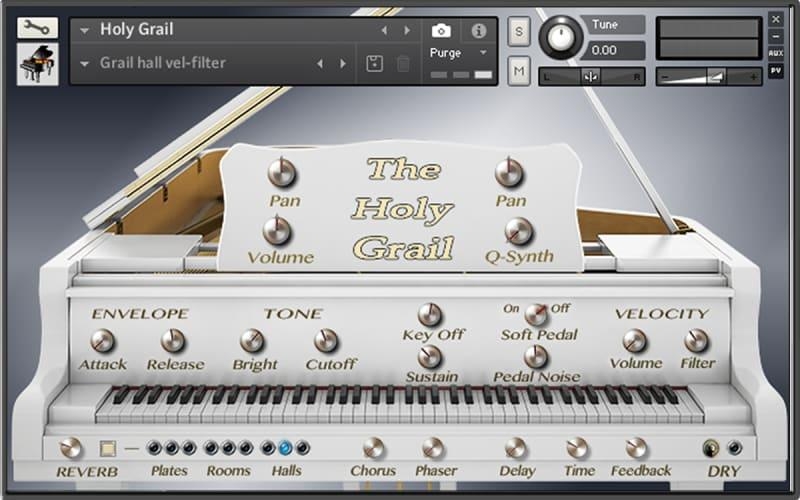800x500 pixels.
Task: Click the PV button at top right
Action: point(776,71)
